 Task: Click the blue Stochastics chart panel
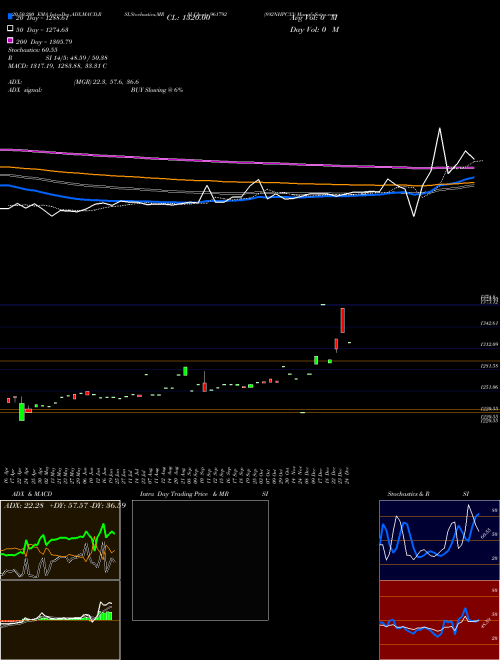point(439,540)
